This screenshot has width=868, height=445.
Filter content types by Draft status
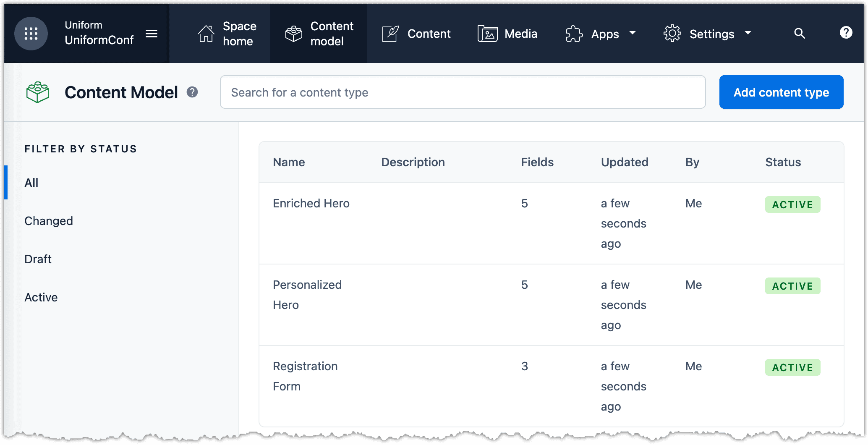[38, 259]
